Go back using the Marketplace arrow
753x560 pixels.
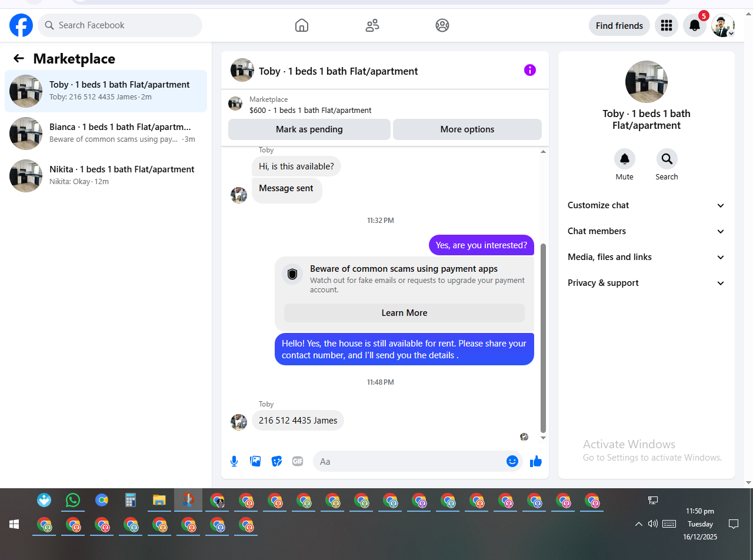pos(19,58)
